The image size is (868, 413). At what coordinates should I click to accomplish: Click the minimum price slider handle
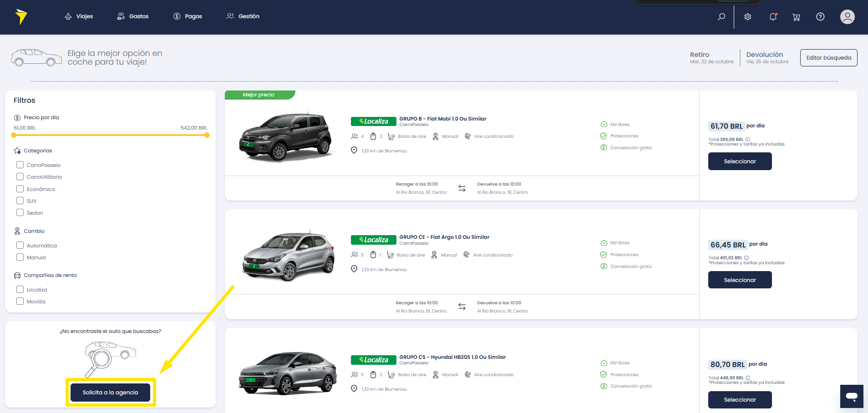[14, 135]
